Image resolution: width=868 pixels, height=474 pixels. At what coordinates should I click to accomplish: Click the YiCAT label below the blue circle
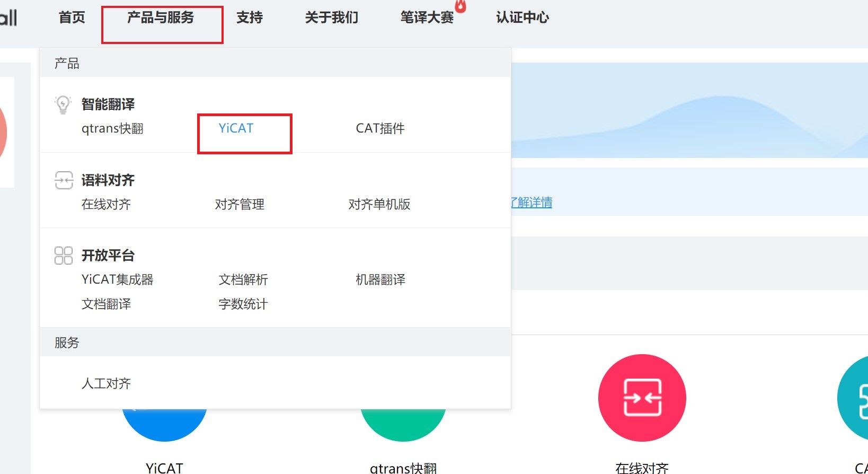coord(164,468)
